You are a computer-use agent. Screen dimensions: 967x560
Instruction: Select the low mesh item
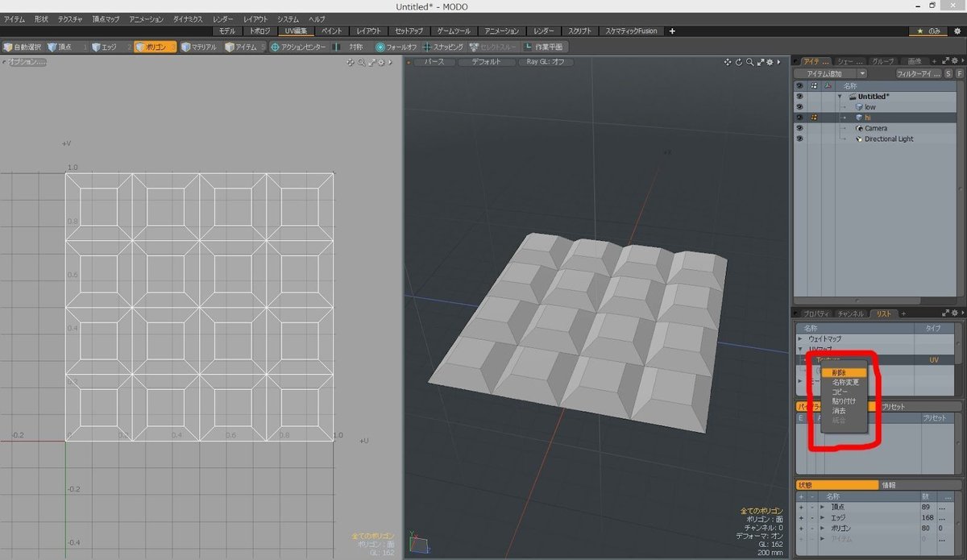[x=869, y=106]
